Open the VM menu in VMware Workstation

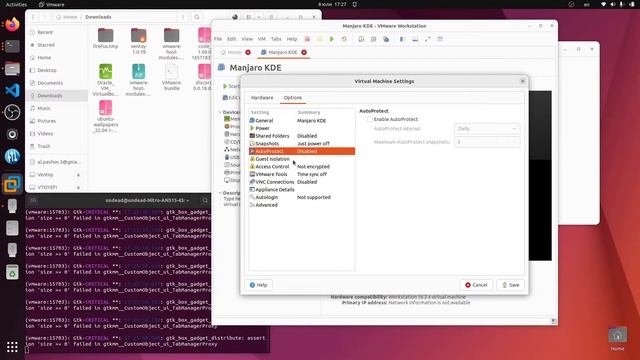point(262,39)
